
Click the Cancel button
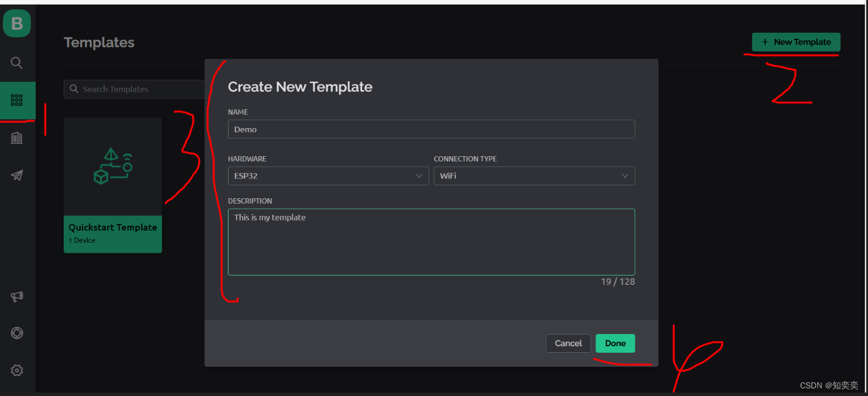click(568, 343)
